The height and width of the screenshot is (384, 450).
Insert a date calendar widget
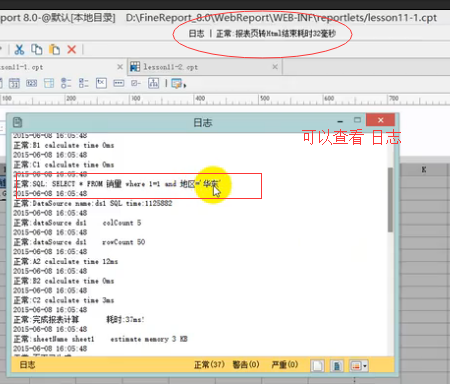(x=14, y=83)
